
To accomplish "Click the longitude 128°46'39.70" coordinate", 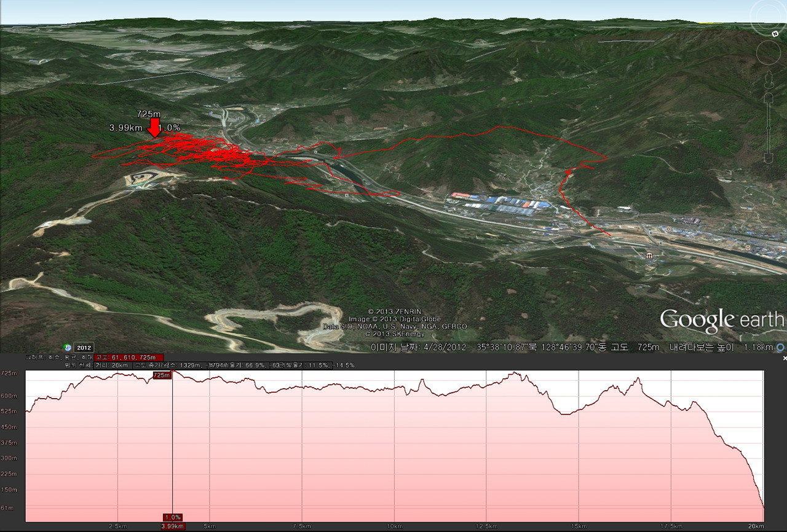I will (568, 347).
